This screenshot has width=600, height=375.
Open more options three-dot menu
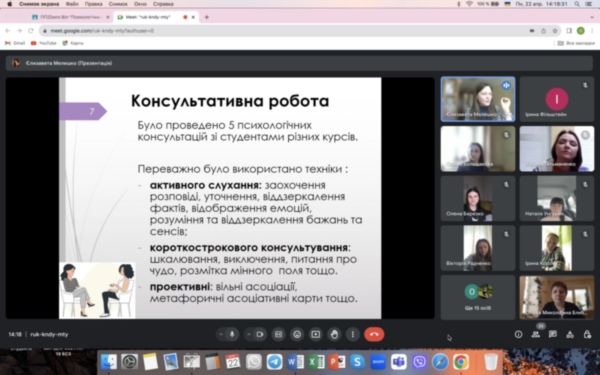pos(352,334)
